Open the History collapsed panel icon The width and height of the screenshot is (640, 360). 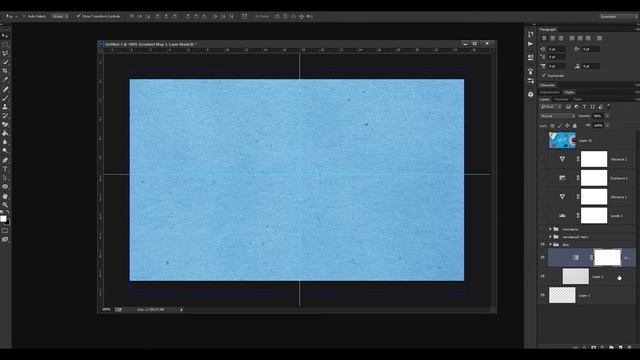[x=530, y=34]
